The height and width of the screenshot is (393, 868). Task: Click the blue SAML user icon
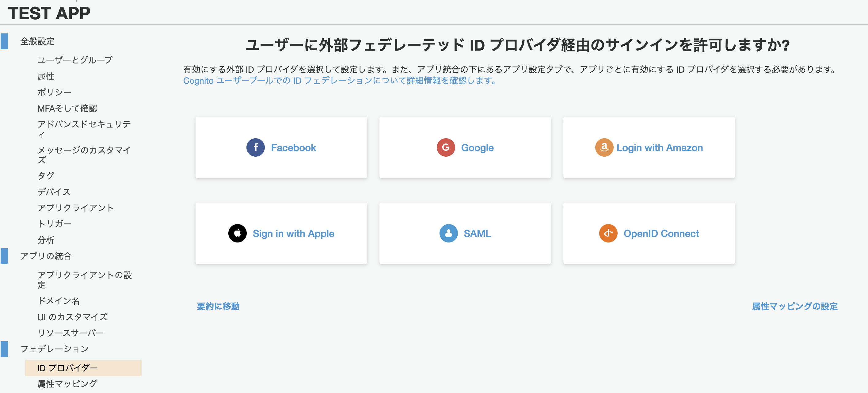point(448,233)
